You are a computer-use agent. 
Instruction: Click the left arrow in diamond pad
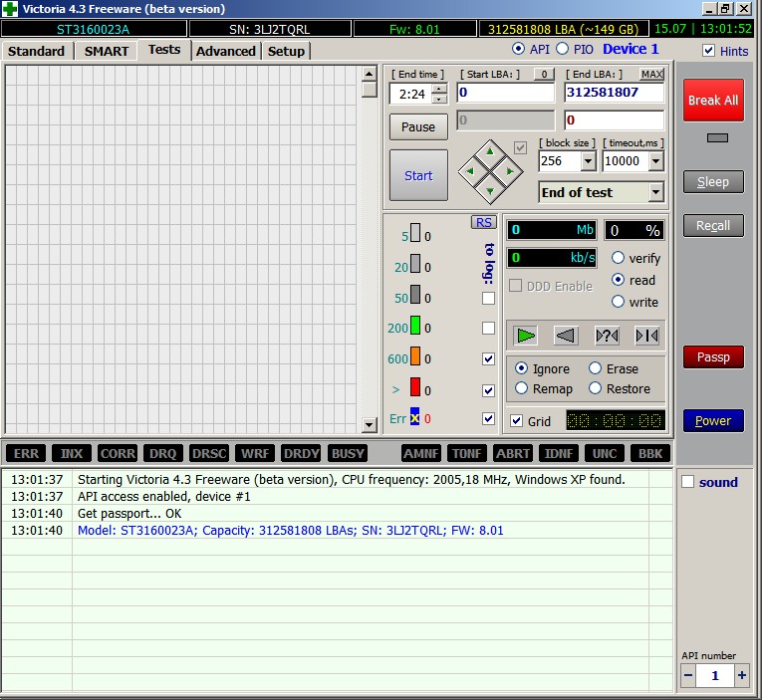pyautogui.click(x=469, y=171)
